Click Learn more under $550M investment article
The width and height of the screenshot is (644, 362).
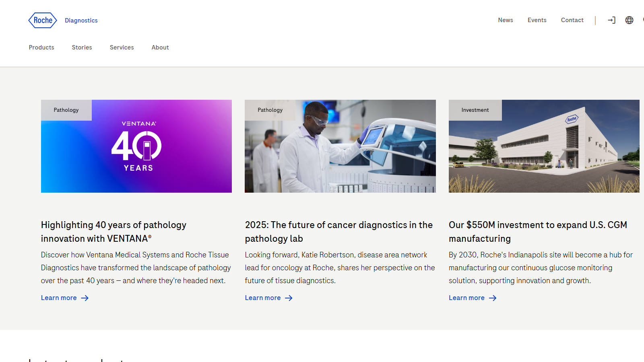466,298
